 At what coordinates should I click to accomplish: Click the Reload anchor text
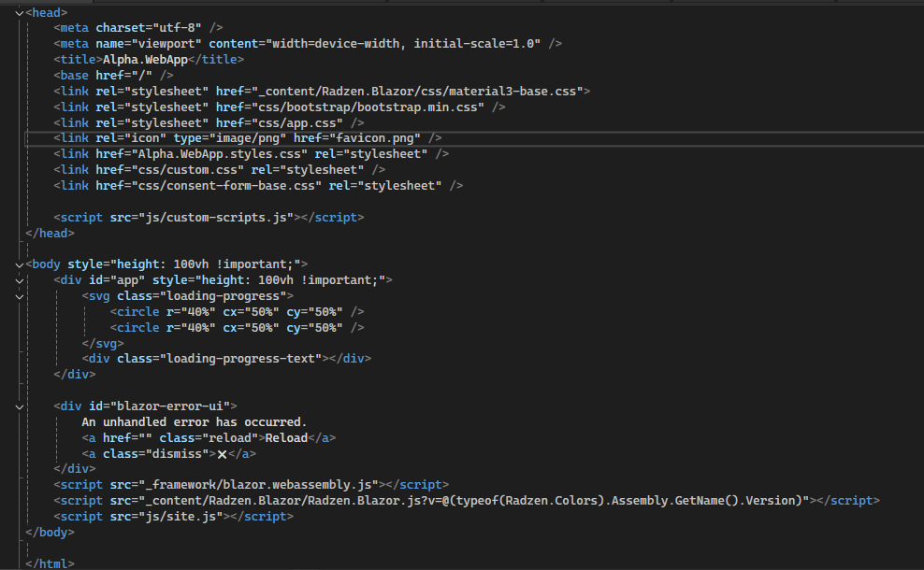click(x=286, y=438)
